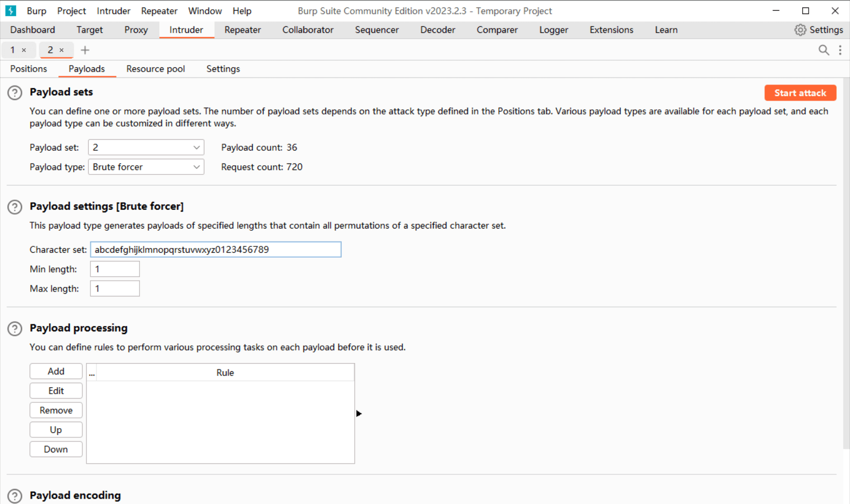Open the Repeater main tab
Screen dimensions: 850x504
click(x=242, y=30)
